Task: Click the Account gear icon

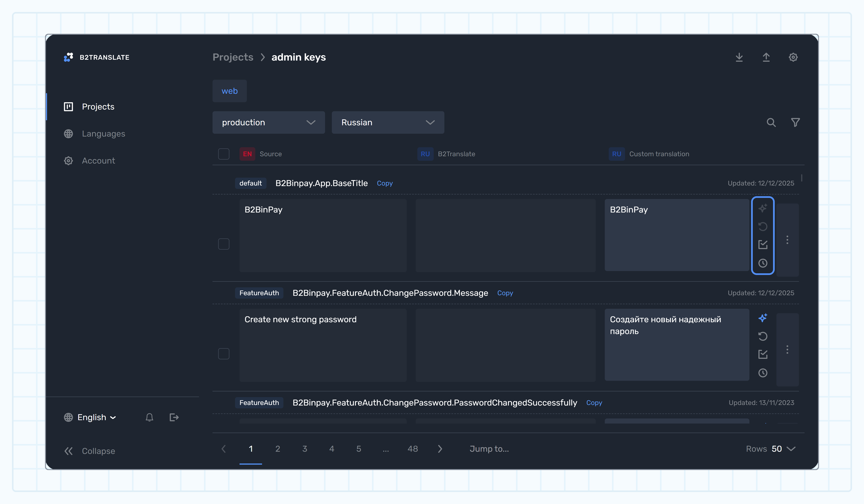Action: 68,161
